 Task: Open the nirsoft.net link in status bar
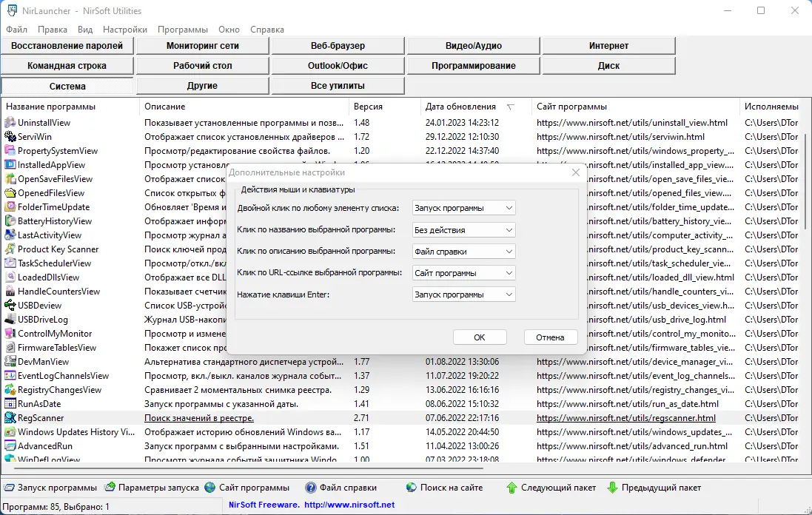349,505
